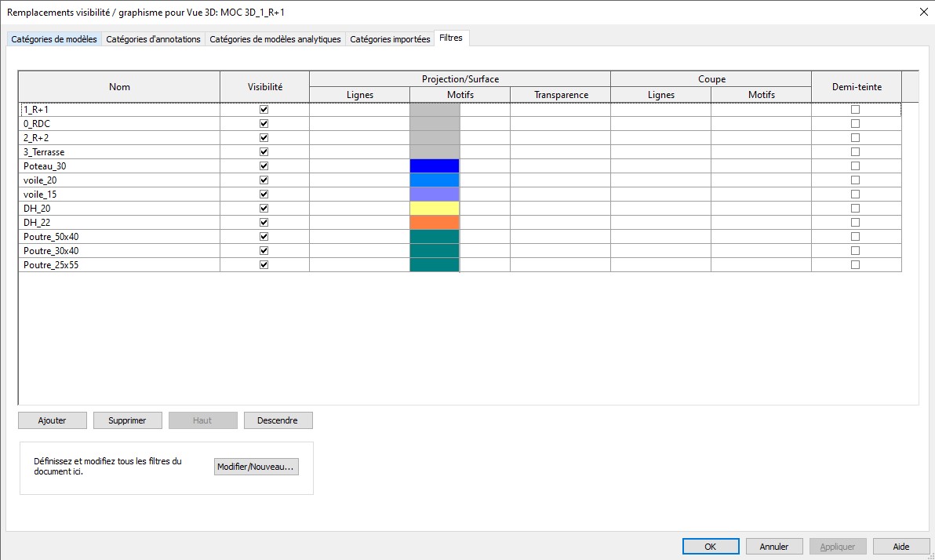
Task: Edit the orange DH_22 pattern swatch
Action: tap(435, 223)
